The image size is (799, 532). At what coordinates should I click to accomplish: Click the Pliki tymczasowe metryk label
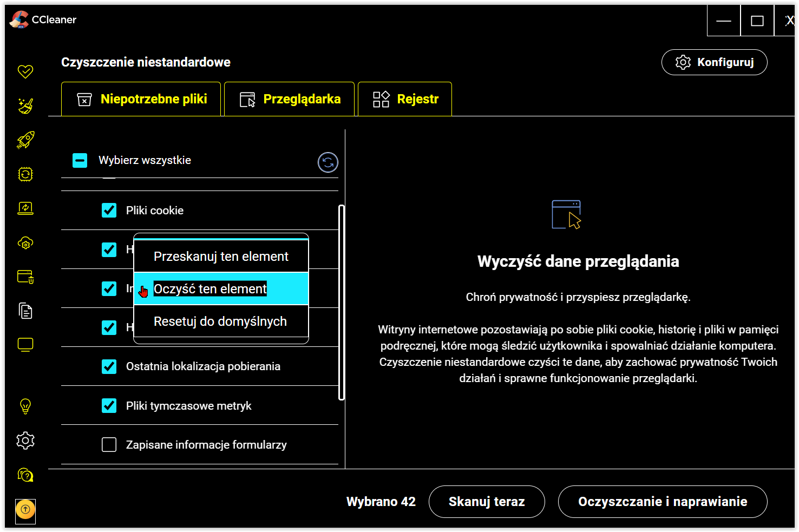point(189,406)
